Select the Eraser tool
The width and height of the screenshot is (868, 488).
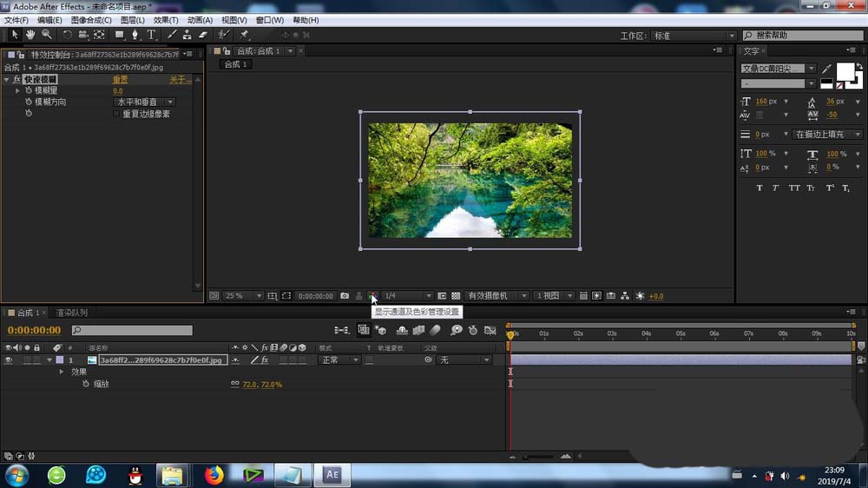point(203,35)
